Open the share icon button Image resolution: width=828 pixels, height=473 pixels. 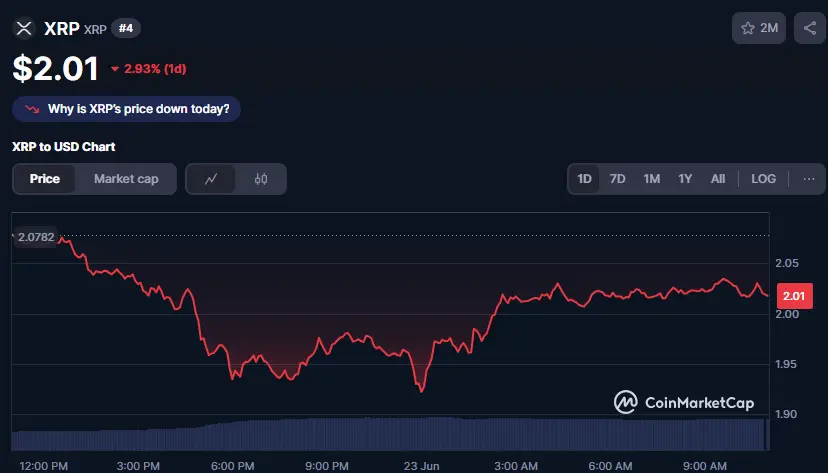point(810,28)
